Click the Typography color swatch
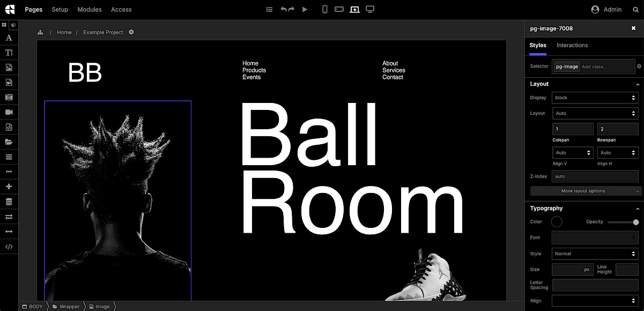This screenshot has height=311, width=644. click(556, 221)
